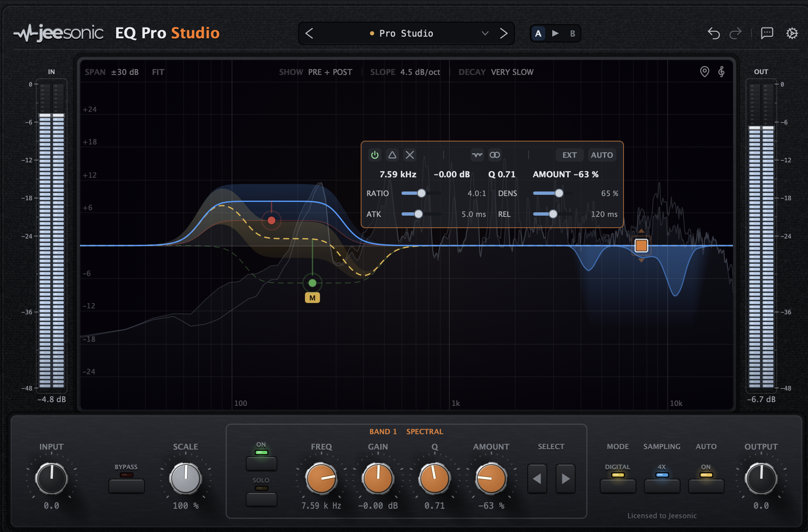The image size is (808, 532).
Task: Go to the next preset with the right chevron
Action: click(x=504, y=33)
